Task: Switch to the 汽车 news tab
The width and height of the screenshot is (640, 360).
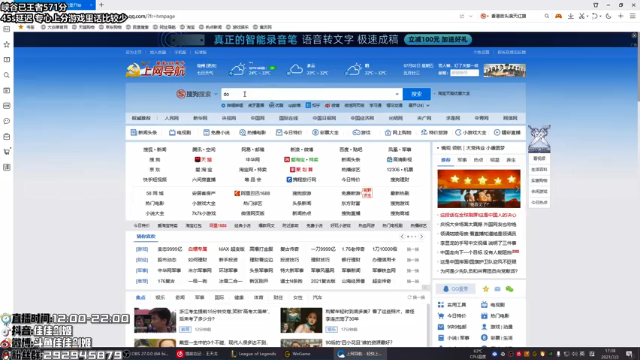Action: click(317, 298)
